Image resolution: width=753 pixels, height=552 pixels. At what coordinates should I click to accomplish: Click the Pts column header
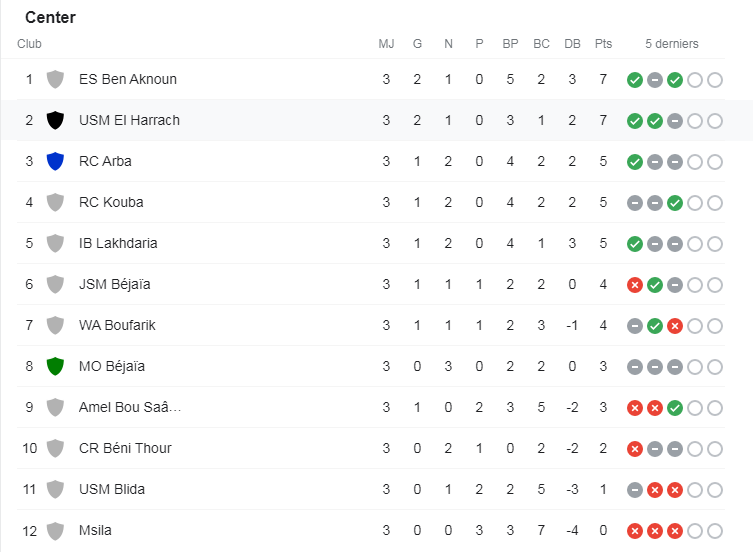tap(603, 44)
